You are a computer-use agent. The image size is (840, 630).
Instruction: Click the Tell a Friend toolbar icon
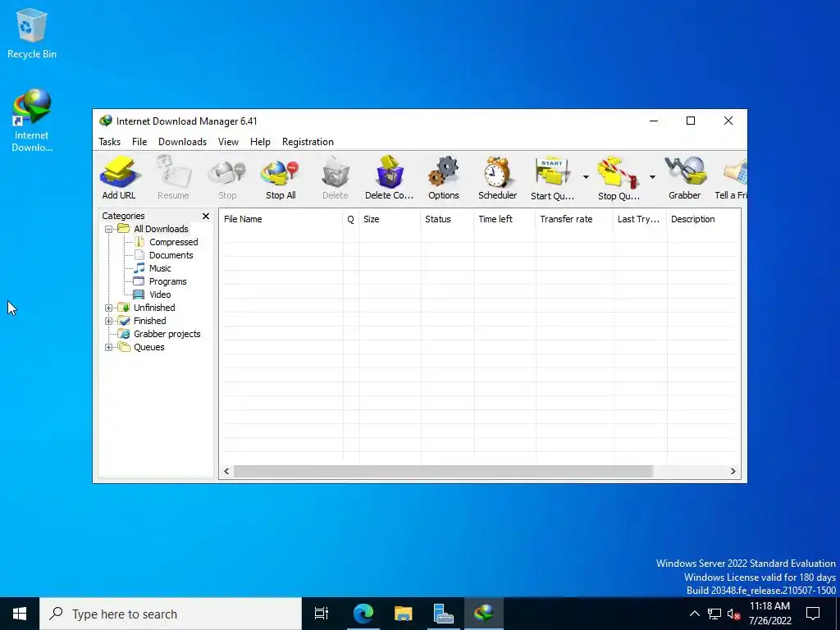[x=731, y=178]
